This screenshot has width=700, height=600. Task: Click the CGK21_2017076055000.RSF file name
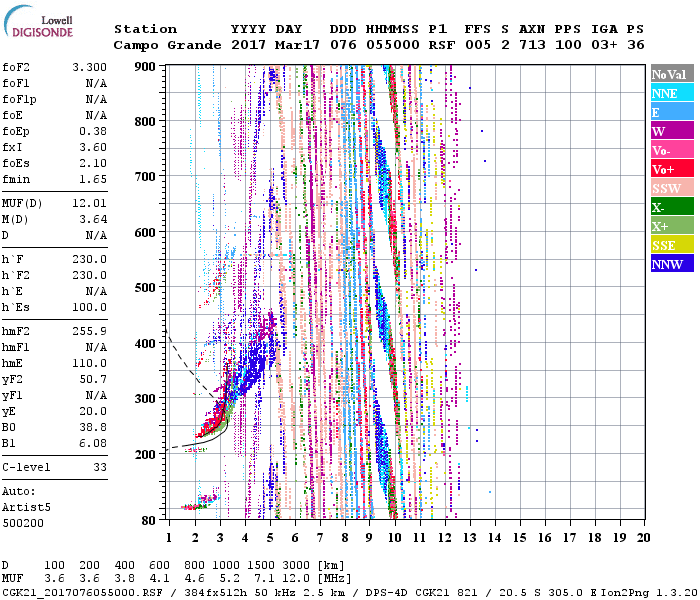(83, 593)
